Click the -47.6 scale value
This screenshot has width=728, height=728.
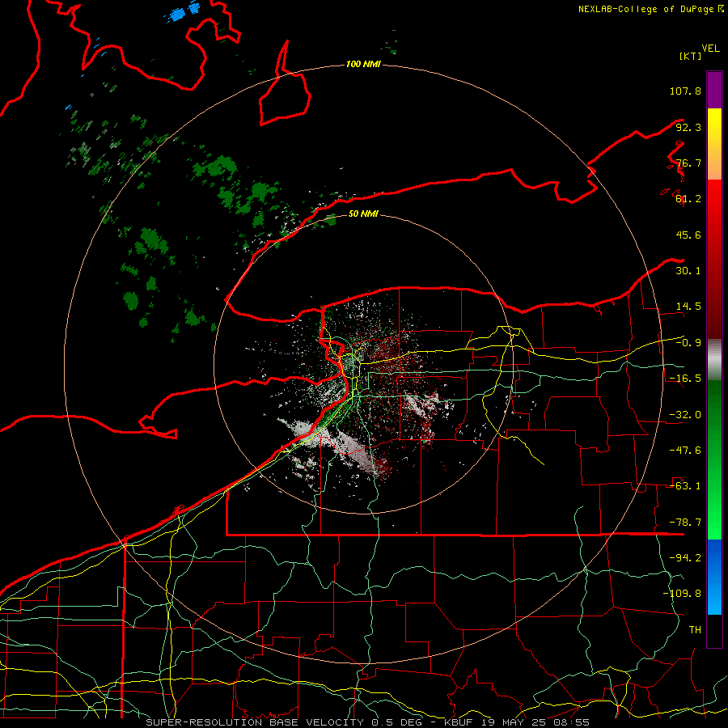(685, 451)
